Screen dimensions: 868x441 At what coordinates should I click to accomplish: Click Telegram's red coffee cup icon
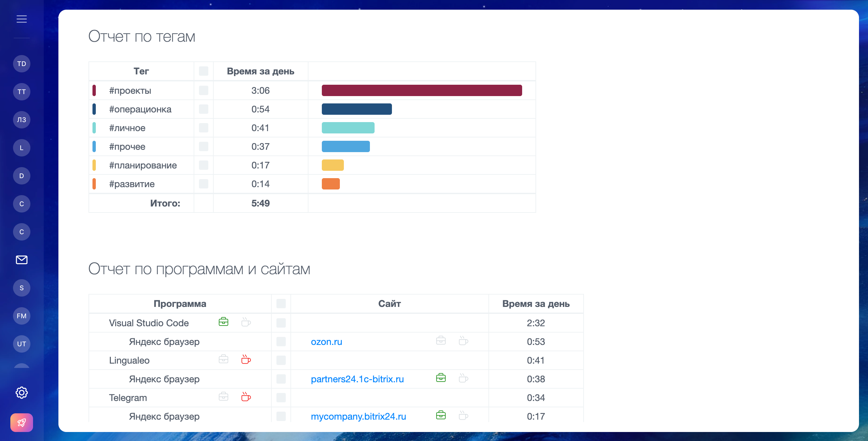246,397
